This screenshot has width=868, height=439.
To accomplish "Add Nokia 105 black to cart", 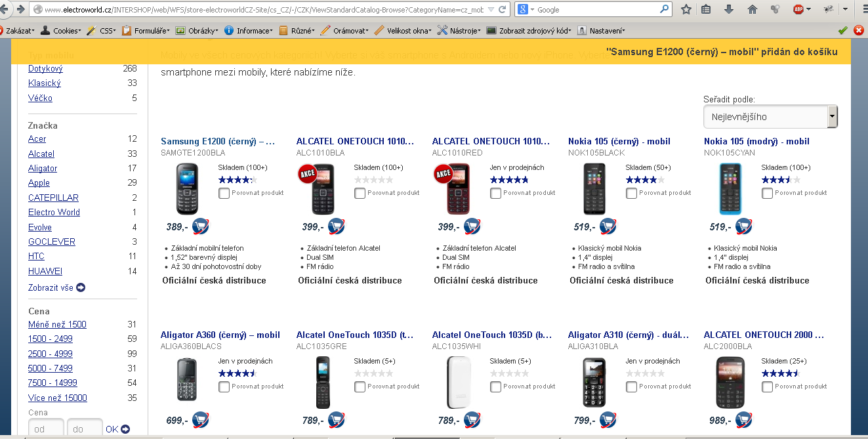I will click(608, 226).
